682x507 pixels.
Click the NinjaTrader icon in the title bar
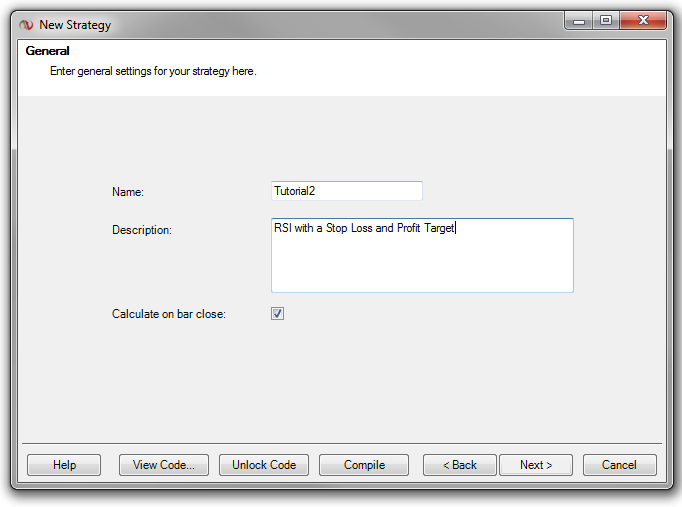coord(26,25)
